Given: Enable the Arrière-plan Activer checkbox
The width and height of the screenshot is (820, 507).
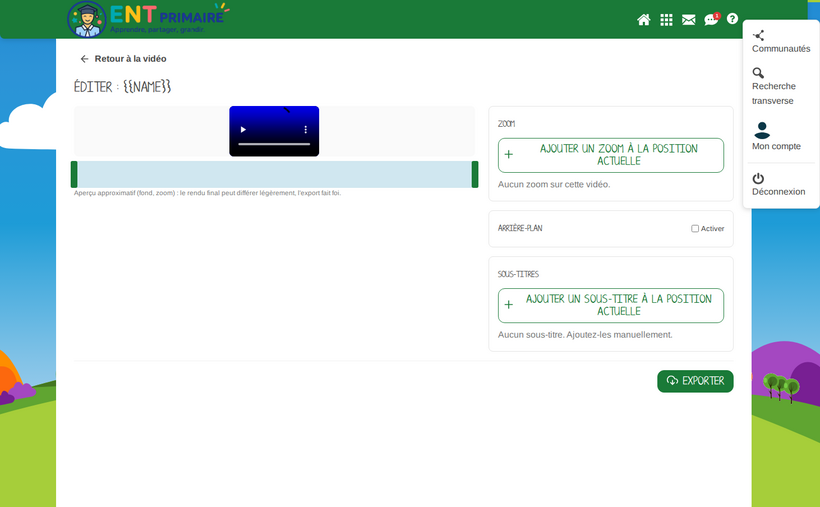Looking at the screenshot, I should pos(695,229).
